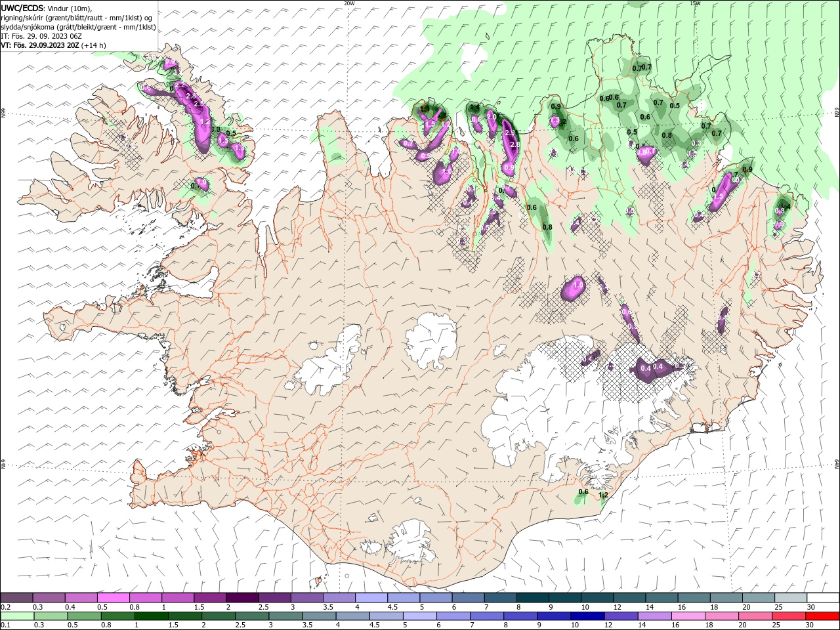
Task: Pick the 0.3 swatch in the upper snow legend
Action: coord(49,598)
